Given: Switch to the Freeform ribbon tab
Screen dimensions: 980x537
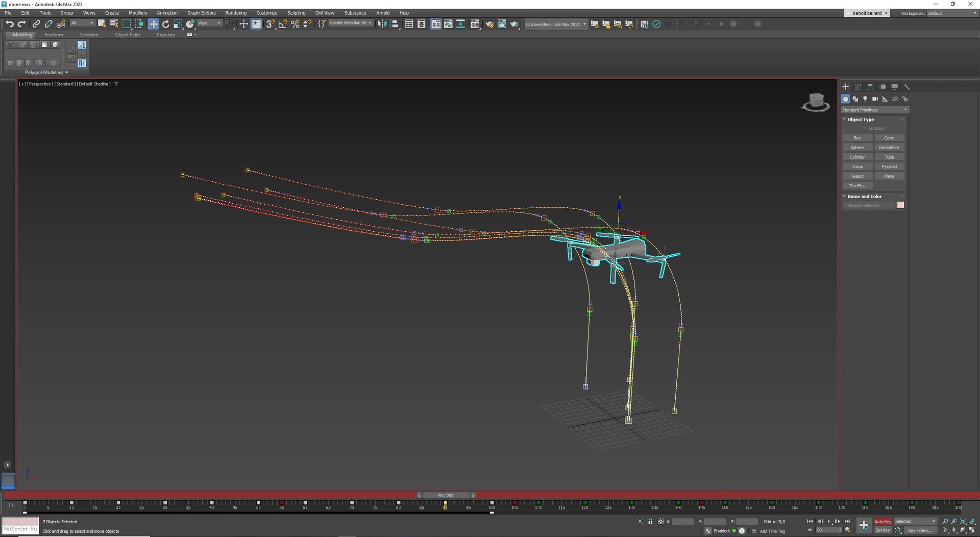Looking at the screenshot, I should pos(54,35).
